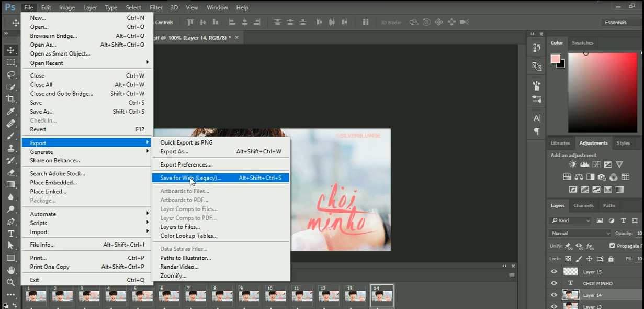Open the timeline panel options menu

(x=512, y=275)
